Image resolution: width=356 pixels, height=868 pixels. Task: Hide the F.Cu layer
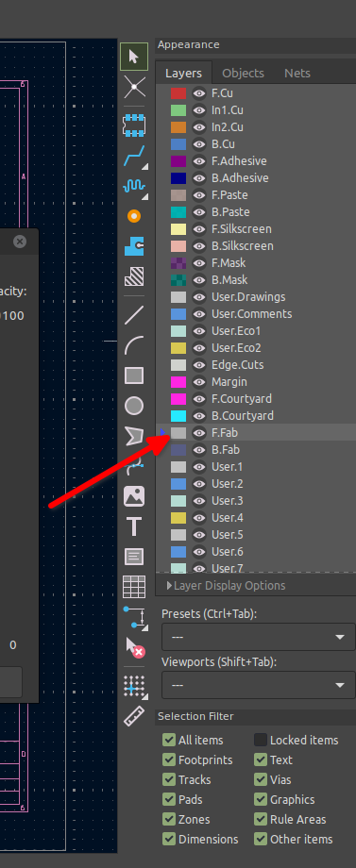(x=199, y=93)
